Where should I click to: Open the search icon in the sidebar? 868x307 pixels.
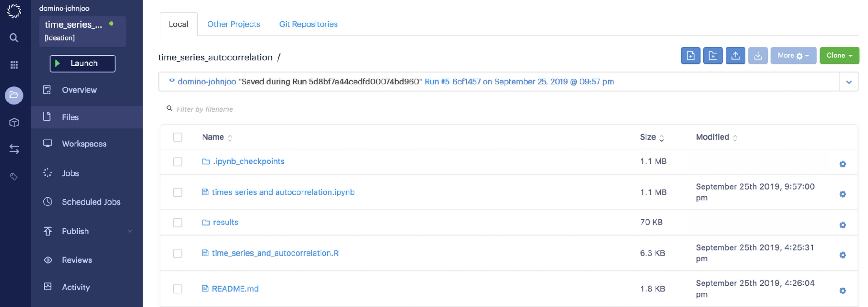[x=14, y=38]
